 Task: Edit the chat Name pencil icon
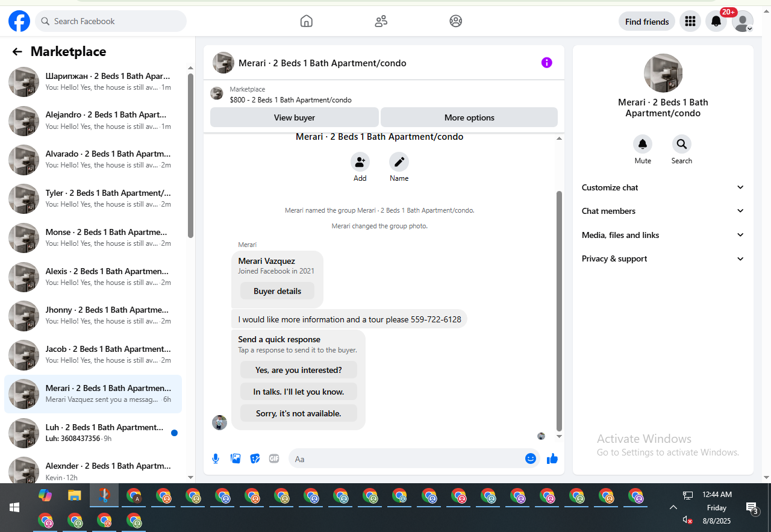coord(399,162)
